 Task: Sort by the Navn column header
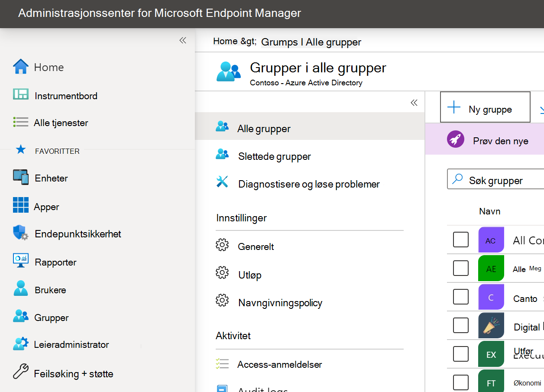489,211
